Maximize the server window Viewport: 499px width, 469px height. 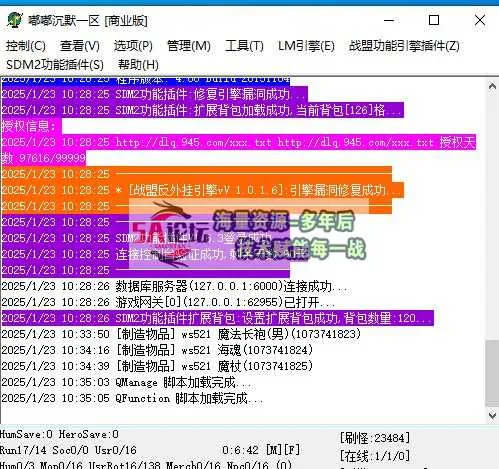(434, 20)
